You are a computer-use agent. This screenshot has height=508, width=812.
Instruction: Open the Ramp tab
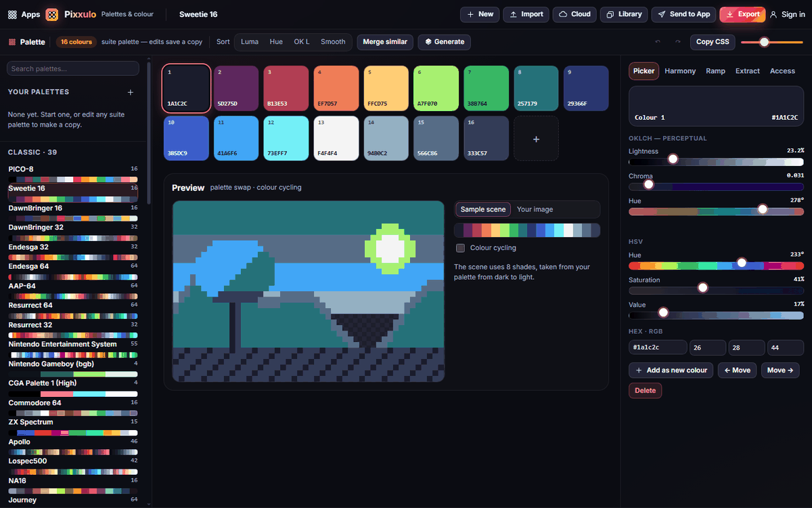(x=715, y=71)
